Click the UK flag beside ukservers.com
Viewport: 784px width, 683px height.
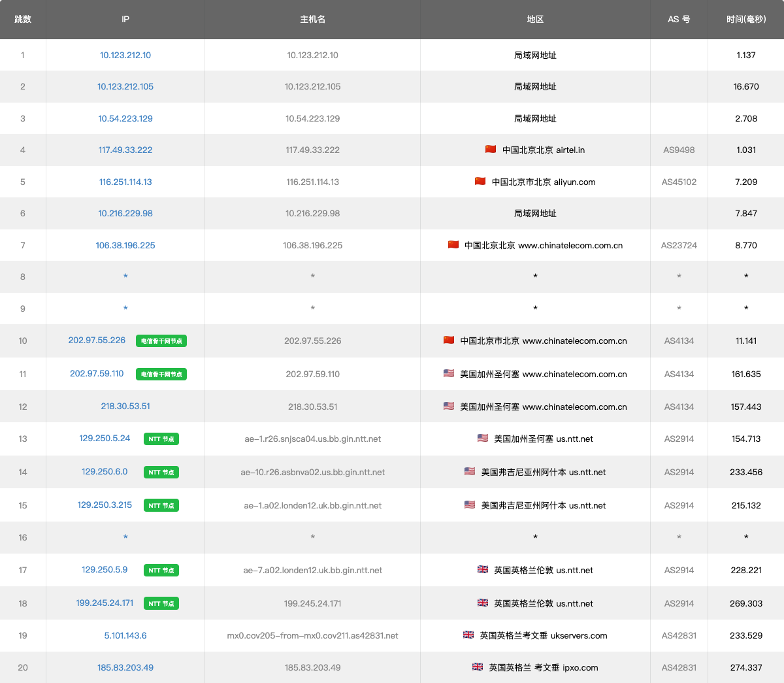click(468, 635)
